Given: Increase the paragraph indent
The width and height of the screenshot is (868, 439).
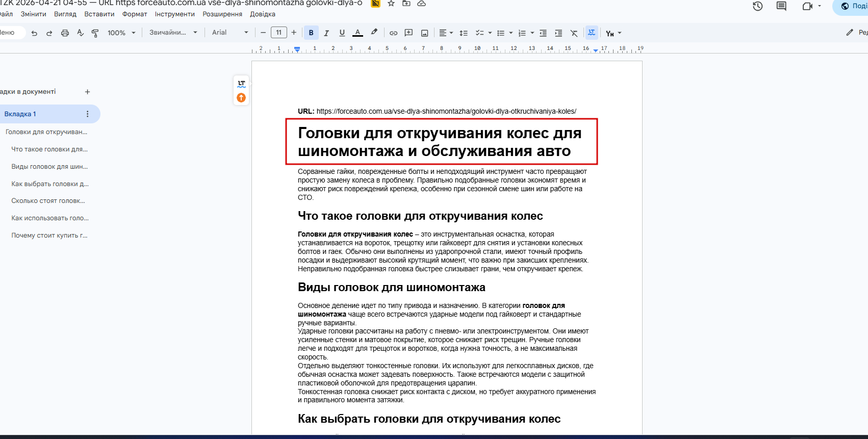Looking at the screenshot, I should point(558,33).
